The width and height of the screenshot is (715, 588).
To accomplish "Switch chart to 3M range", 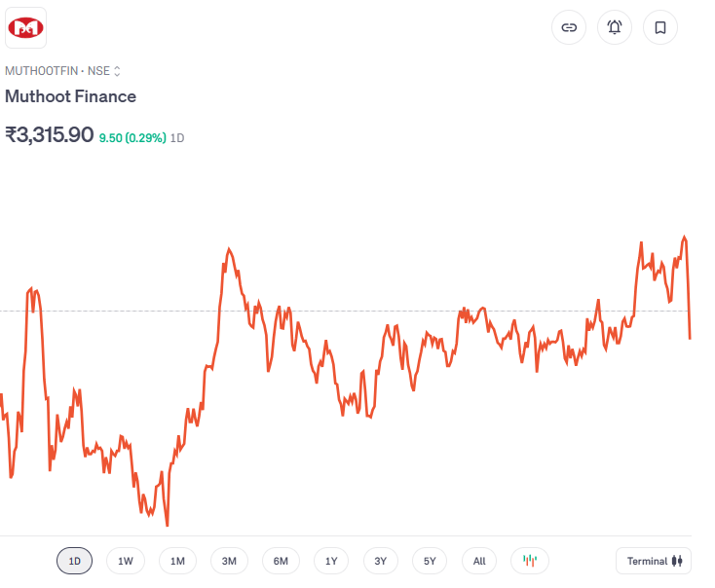I will pyautogui.click(x=229, y=561).
